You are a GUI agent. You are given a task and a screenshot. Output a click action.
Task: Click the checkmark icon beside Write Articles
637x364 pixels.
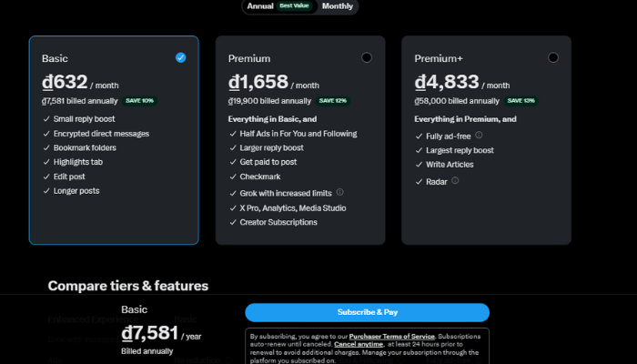tap(419, 165)
